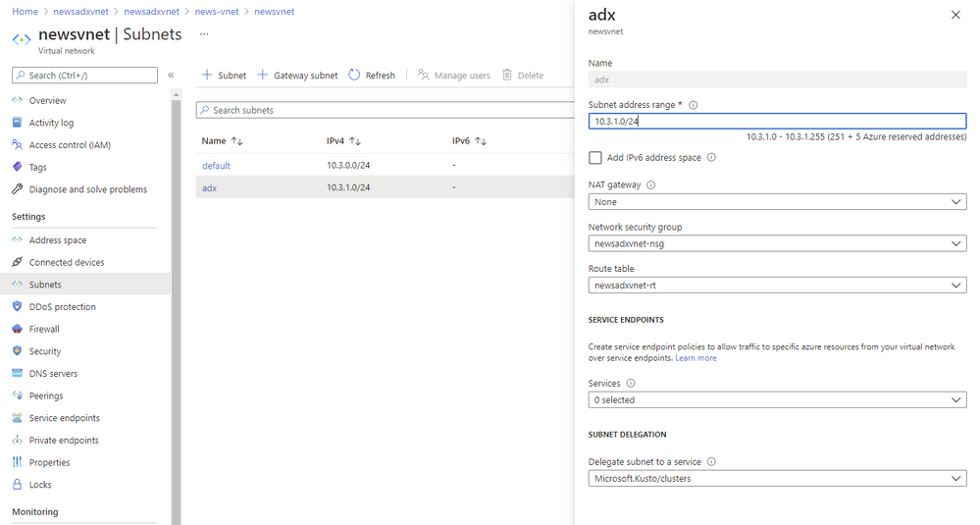The height and width of the screenshot is (525, 980).
Task: Open the Route table dropdown
Action: coord(777,285)
